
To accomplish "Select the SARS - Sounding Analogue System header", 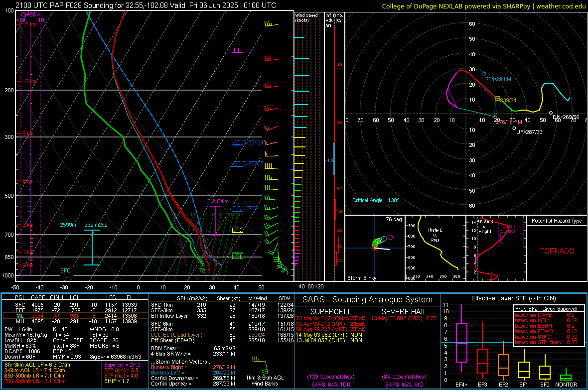I will (x=368, y=299).
